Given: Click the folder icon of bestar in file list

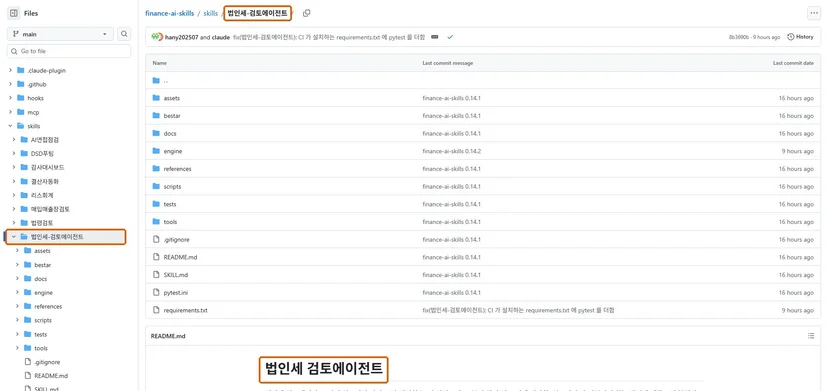Looking at the screenshot, I should pos(156,116).
